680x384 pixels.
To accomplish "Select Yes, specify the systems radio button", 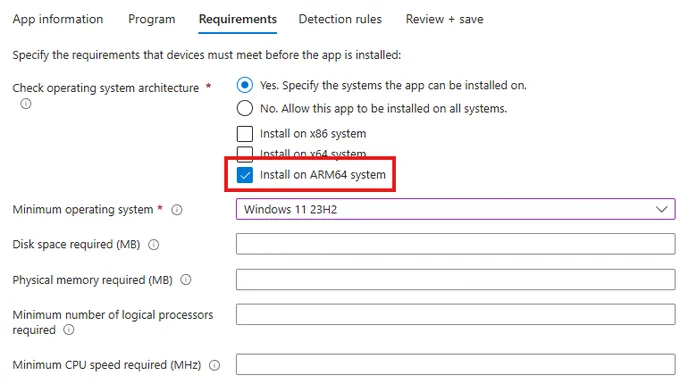I will pyautogui.click(x=245, y=85).
